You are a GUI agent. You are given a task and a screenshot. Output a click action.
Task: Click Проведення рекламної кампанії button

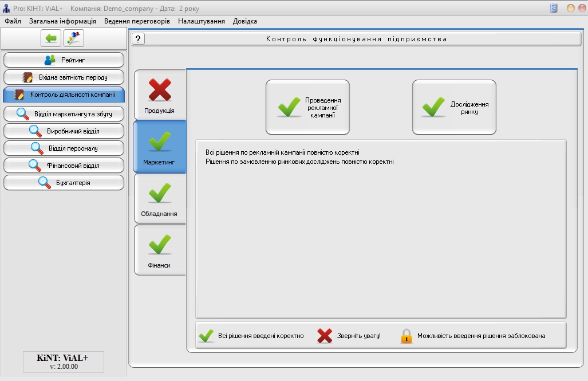[307, 107]
